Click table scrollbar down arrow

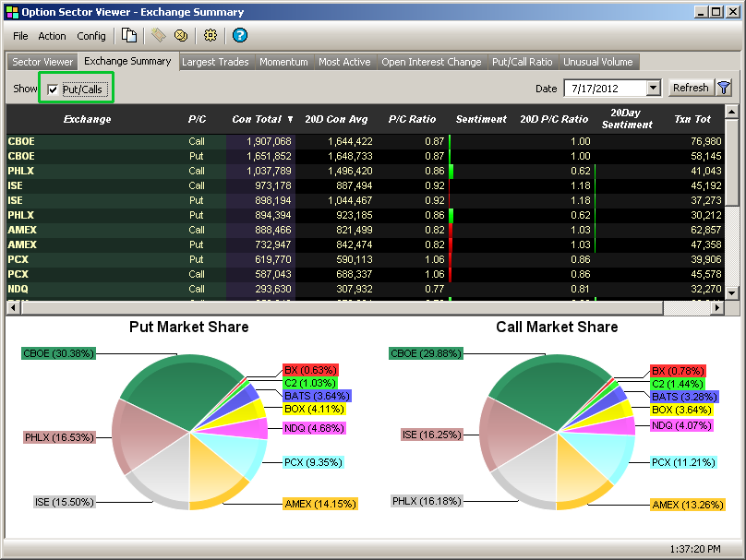(732, 292)
